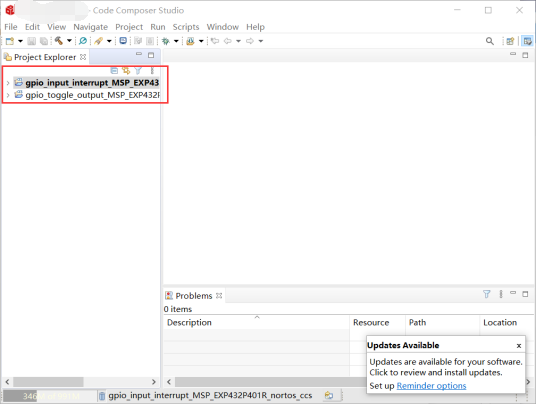
Task: Maximize the Problems panel
Action: point(525,294)
